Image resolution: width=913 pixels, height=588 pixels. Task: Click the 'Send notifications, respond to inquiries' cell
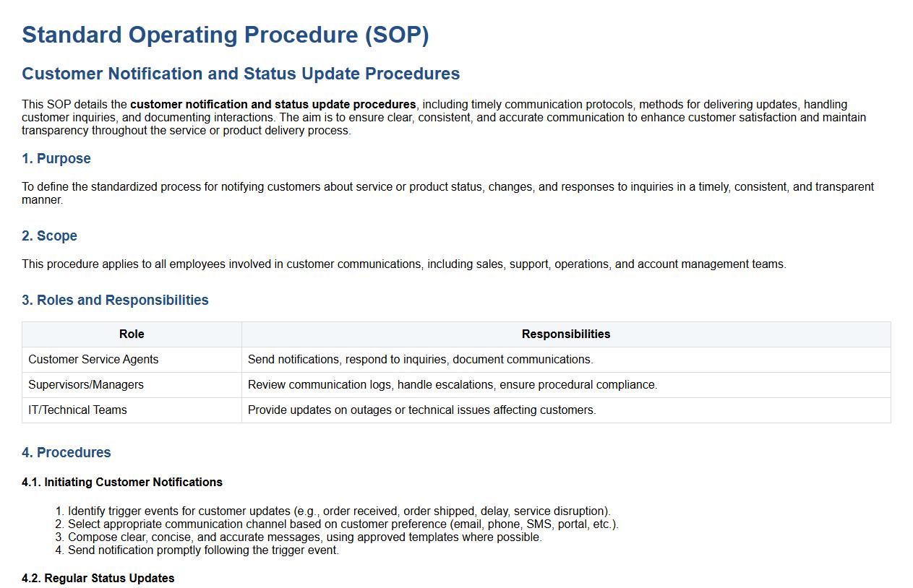pyautogui.click(x=420, y=359)
